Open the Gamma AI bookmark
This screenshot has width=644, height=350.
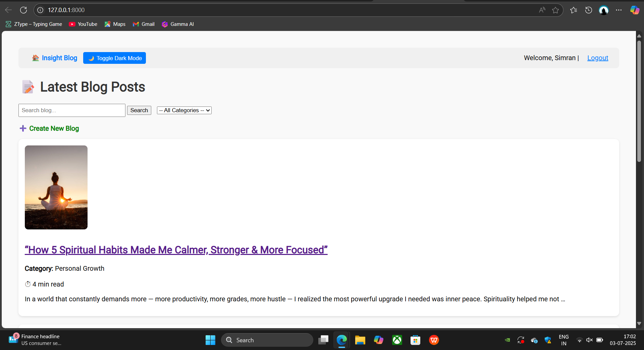click(178, 24)
